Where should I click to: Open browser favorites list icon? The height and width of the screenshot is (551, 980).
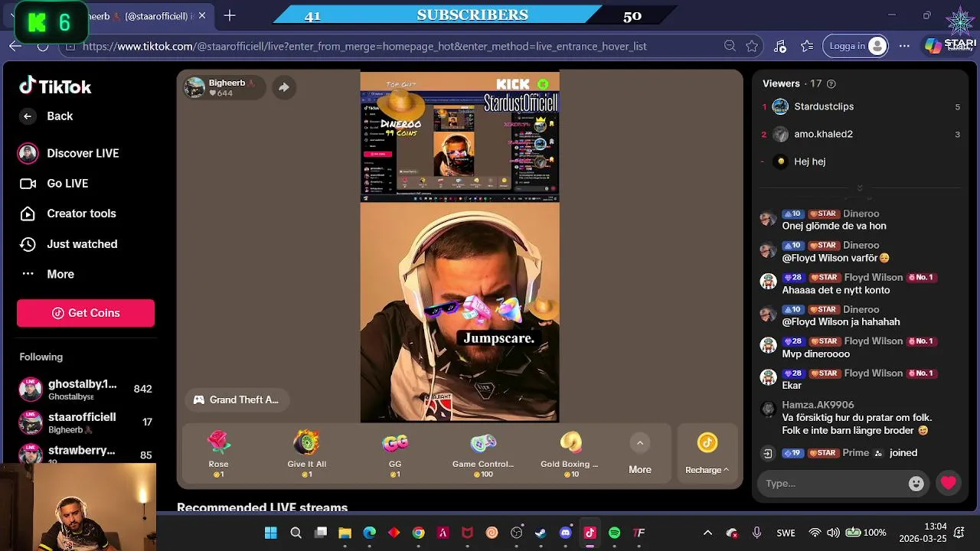pos(807,47)
